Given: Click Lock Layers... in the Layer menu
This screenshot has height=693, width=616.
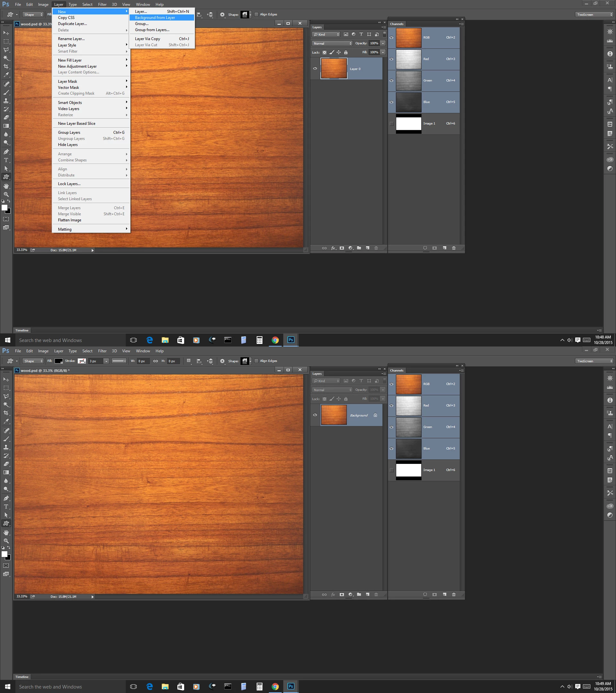Looking at the screenshot, I should pyautogui.click(x=69, y=184).
